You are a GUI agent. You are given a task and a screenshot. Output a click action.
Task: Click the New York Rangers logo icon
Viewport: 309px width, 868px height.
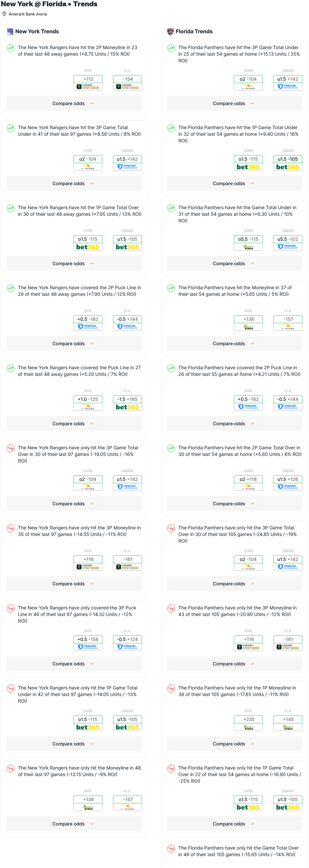(x=10, y=32)
